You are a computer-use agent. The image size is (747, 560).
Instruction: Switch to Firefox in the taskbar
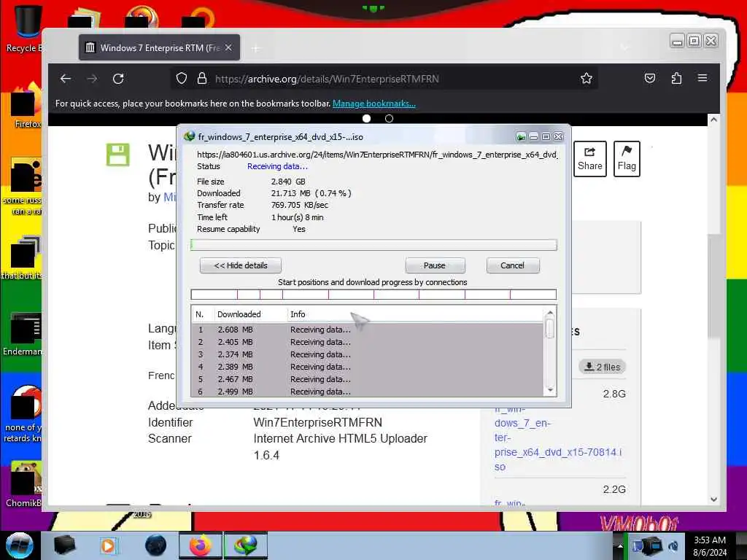coord(201,545)
